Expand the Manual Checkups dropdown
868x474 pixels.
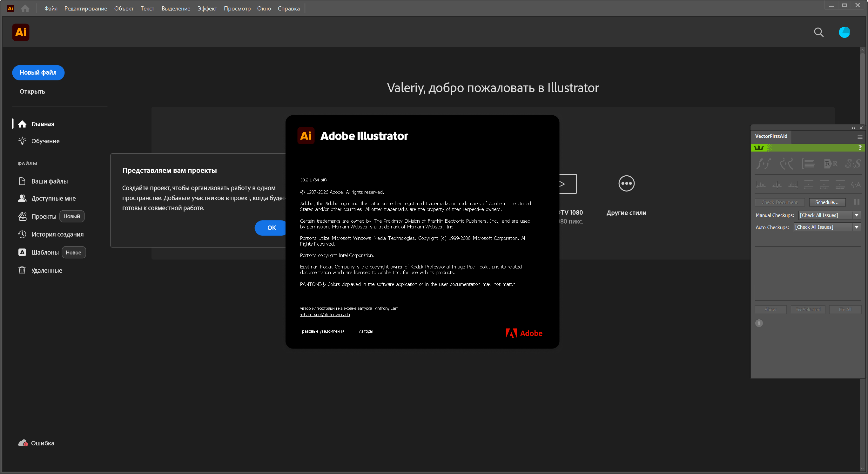(x=856, y=215)
